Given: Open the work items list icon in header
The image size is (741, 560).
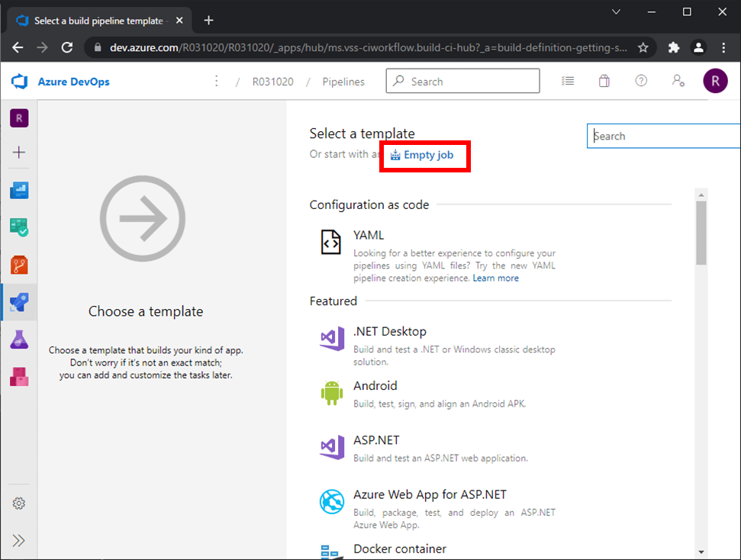Looking at the screenshot, I should tap(568, 81).
